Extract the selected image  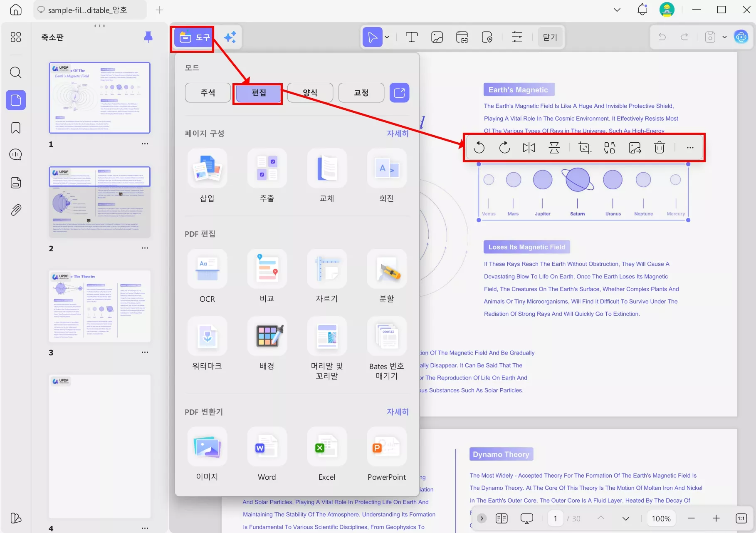(x=635, y=148)
